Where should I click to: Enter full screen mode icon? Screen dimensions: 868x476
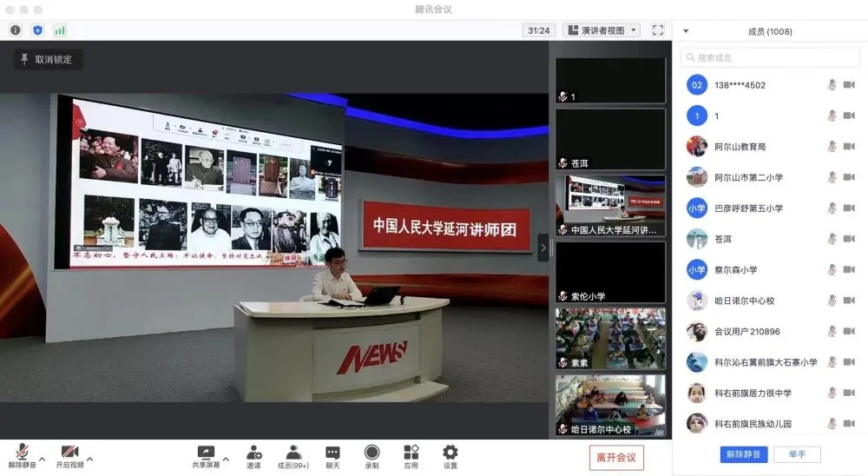pos(658,30)
